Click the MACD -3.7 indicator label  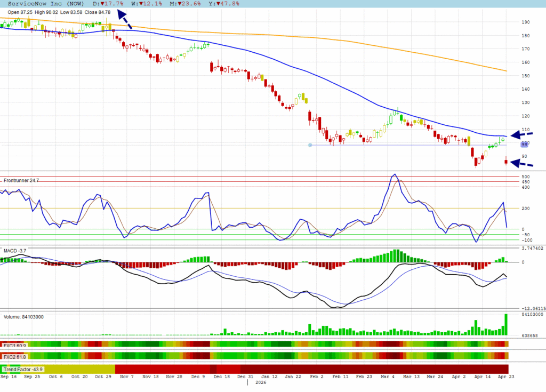pyautogui.click(x=15, y=250)
